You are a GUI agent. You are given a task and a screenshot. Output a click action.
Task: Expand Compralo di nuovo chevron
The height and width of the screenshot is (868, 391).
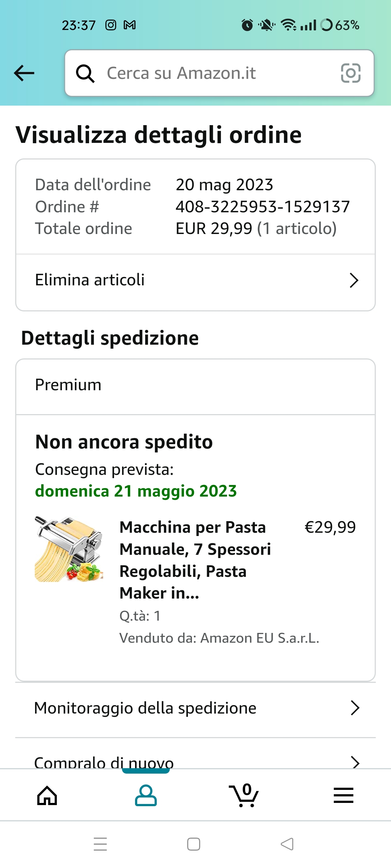[356, 762]
